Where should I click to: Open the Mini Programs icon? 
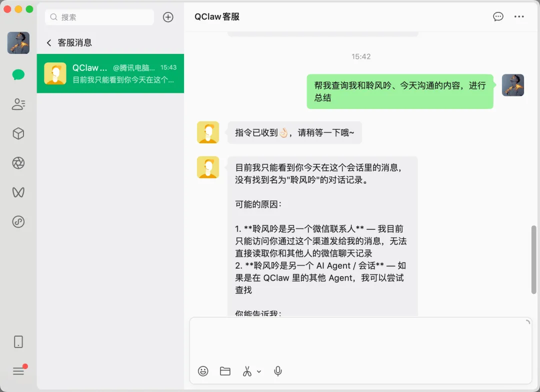[x=18, y=222]
